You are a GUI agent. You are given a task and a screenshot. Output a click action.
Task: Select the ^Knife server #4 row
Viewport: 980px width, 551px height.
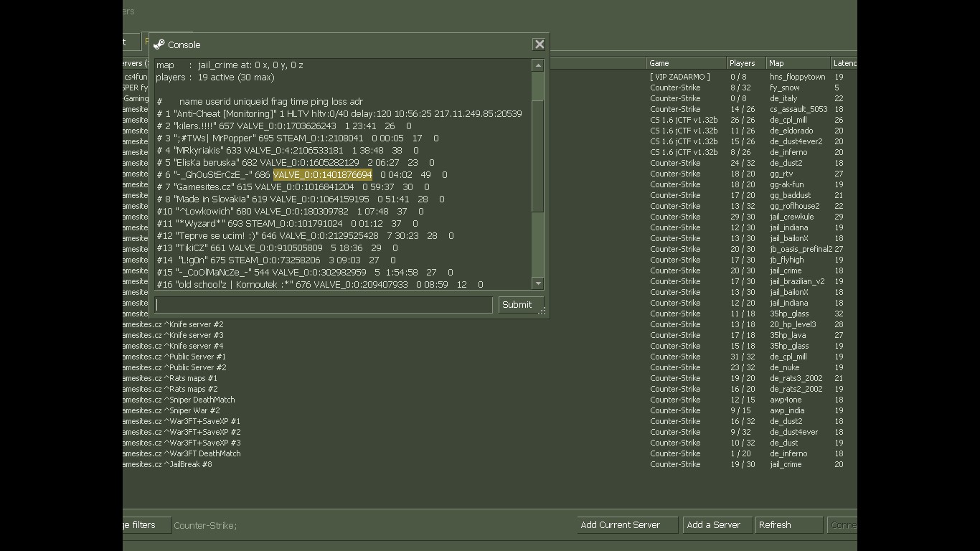click(489, 346)
